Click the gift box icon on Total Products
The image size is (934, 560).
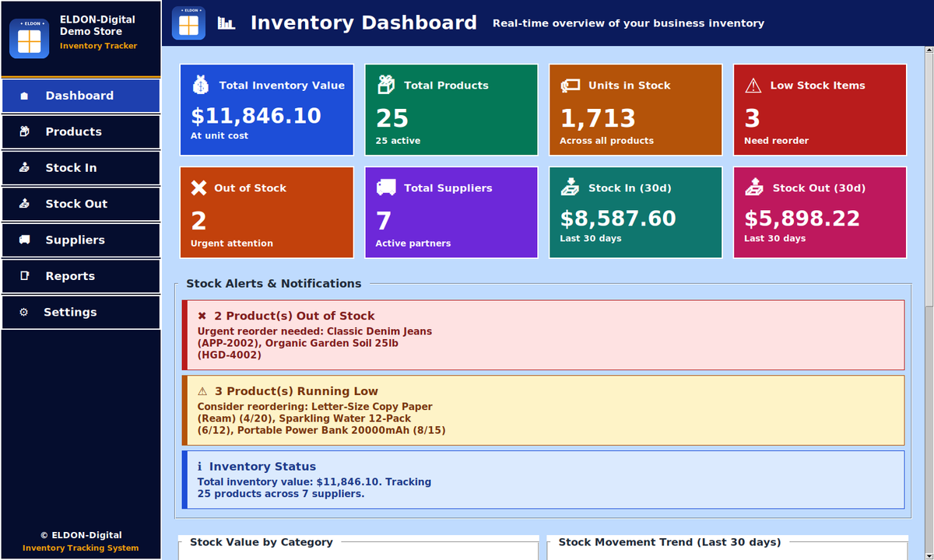[385, 85]
